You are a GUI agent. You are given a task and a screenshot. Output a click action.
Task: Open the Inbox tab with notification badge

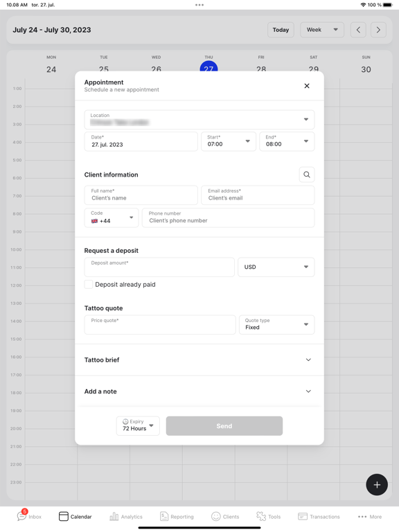click(29, 516)
